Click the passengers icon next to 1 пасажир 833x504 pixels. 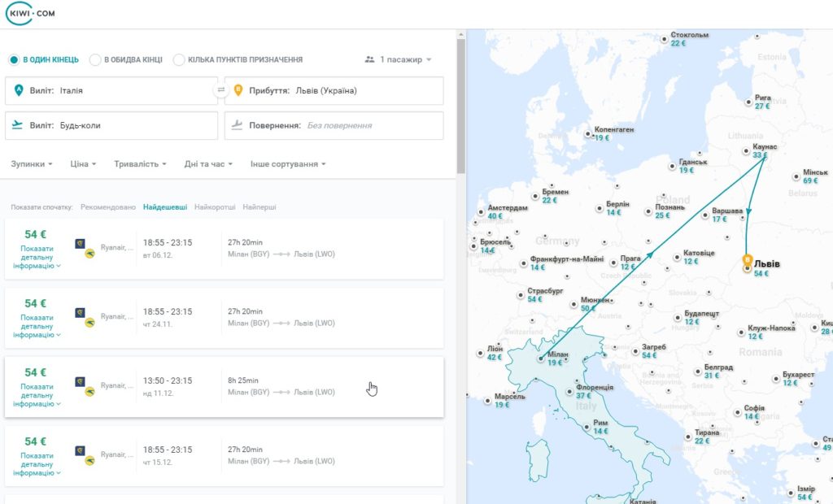pyautogui.click(x=370, y=59)
